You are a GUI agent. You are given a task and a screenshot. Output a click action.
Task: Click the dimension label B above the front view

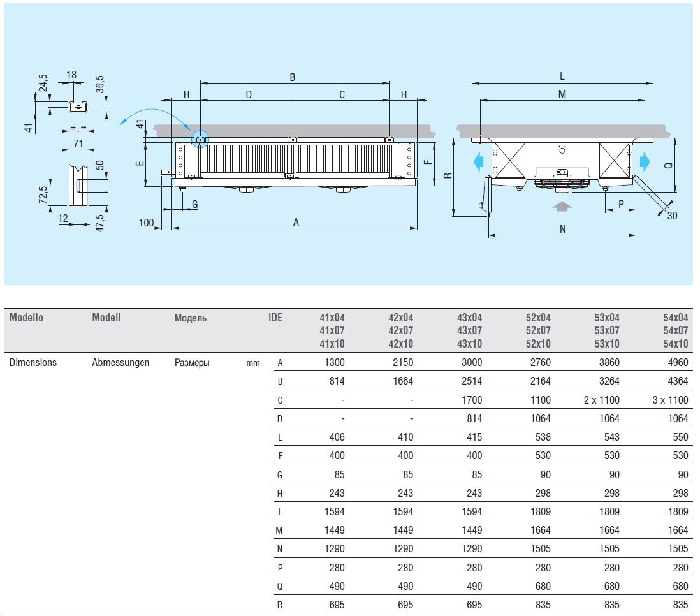pyautogui.click(x=293, y=77)
